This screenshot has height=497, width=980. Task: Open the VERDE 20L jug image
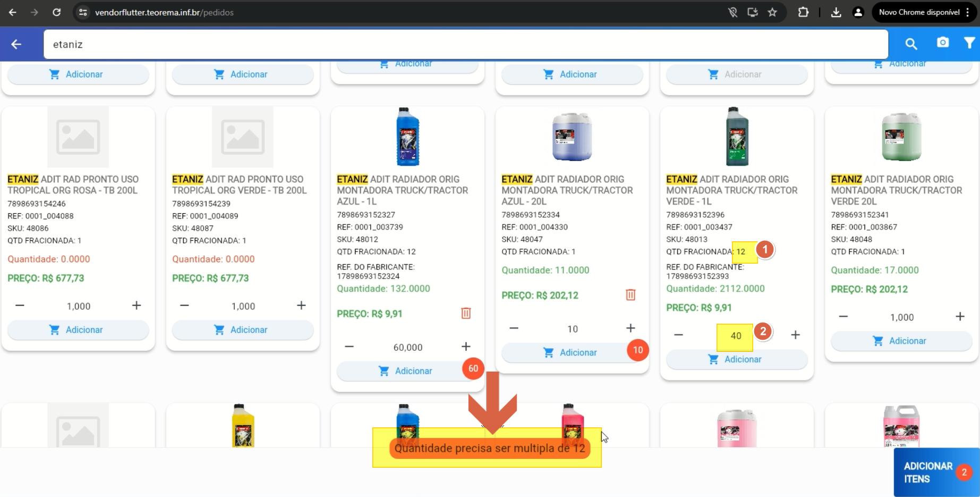click(x=901, y=137)
